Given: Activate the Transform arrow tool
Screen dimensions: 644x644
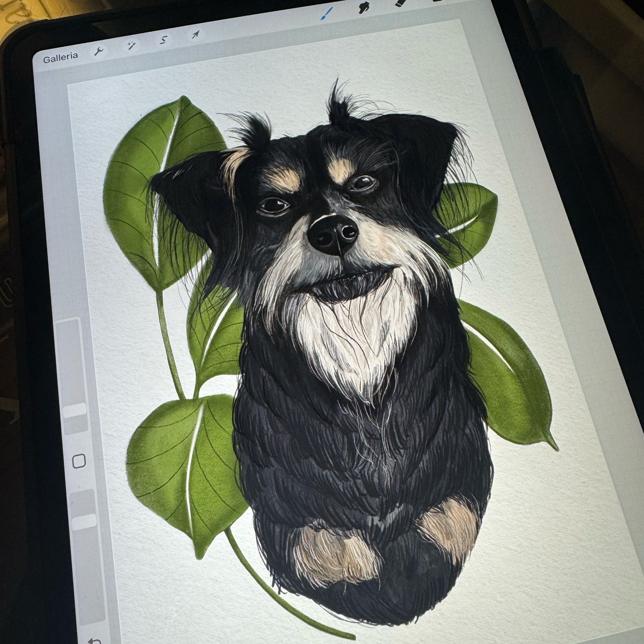Looking at the screenshot, I should pyautogui.click(x=195, y=34).
